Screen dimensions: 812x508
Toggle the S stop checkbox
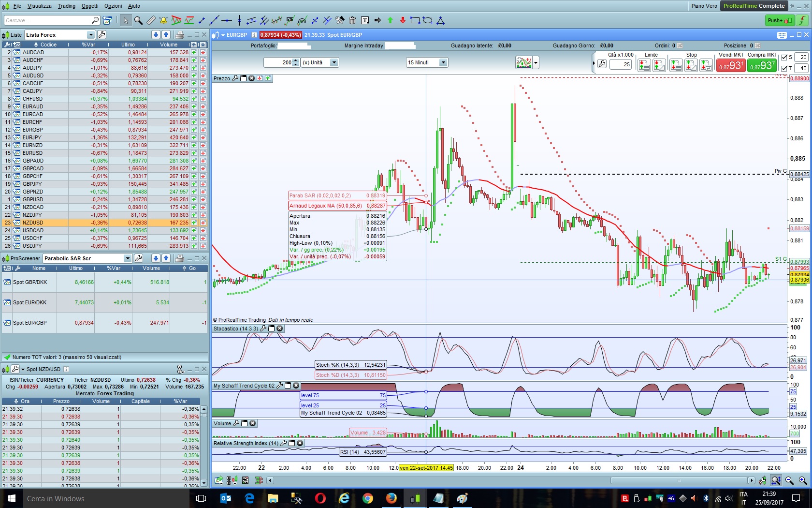click(x=784, y=57)
